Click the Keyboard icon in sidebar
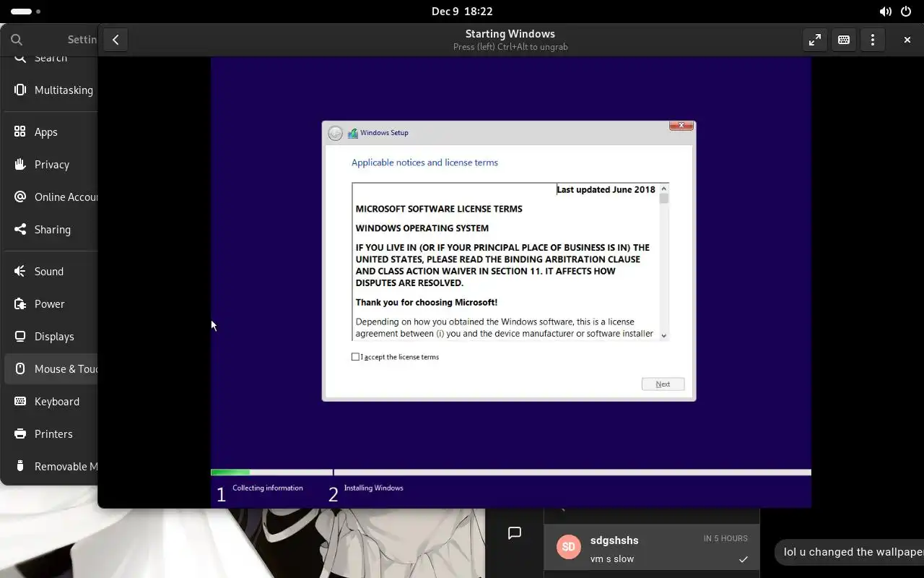The height and width of the screenshot is (578, 924). pos(20,402)
